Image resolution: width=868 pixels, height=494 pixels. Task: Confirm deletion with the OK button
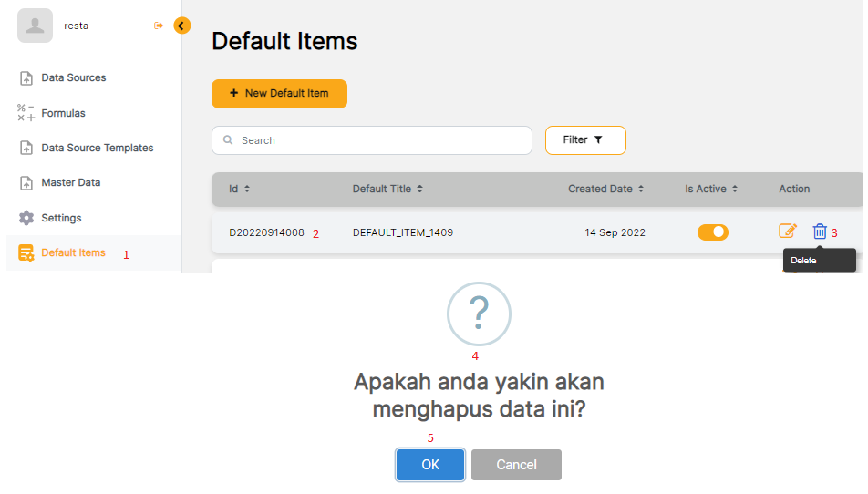click(x=430, y=465)
